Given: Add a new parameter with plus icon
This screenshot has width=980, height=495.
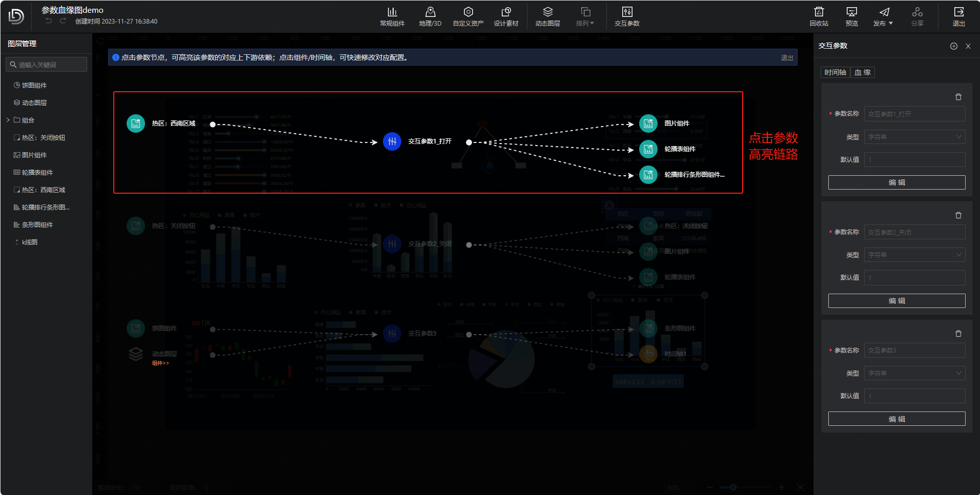Looking at the screenshot, I should (953, 46).
